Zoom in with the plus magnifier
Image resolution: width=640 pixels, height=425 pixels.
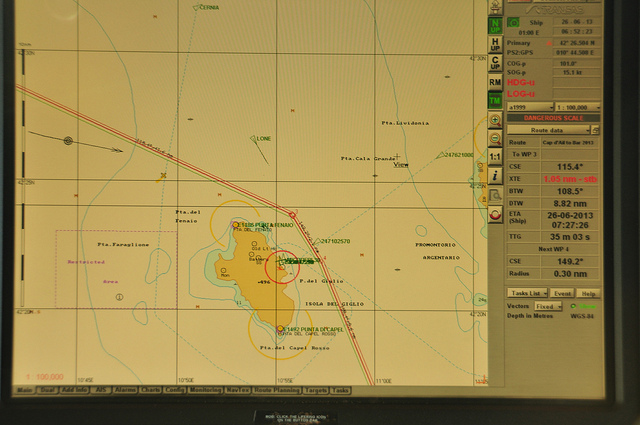495,120
